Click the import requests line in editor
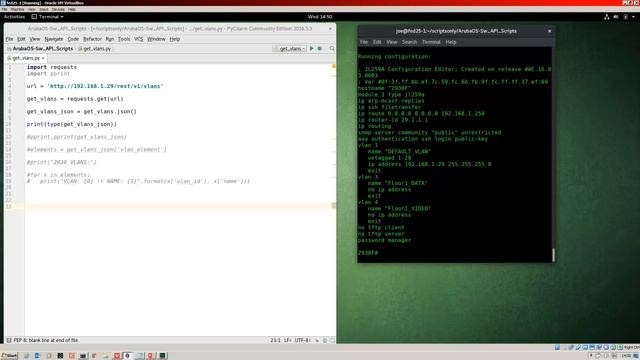Viewport: 640px width, 360px height. point(52,67)
